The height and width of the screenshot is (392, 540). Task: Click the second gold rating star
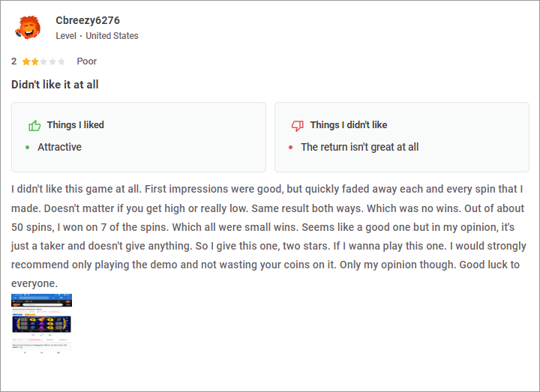(34, 61)
